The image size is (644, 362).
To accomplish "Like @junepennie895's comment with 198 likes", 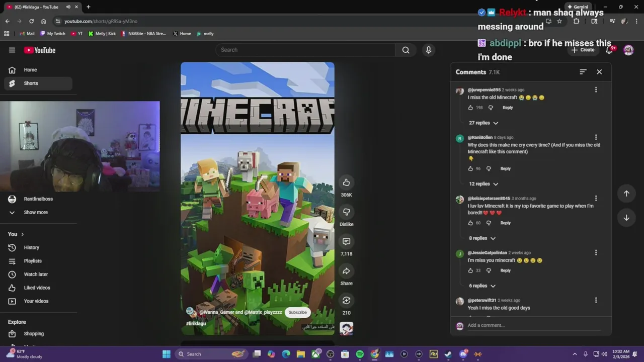I will click(x=470, y=108).
